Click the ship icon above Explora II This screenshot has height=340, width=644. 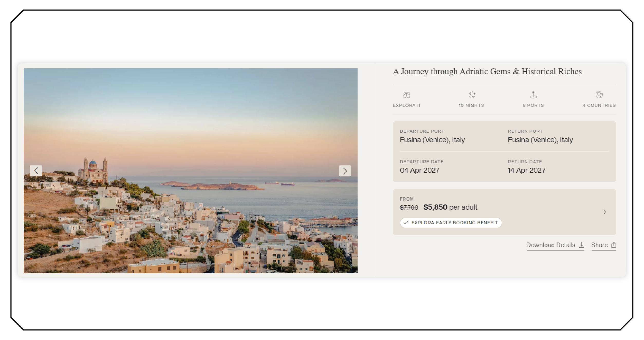pyautogui.click(x=406, y=95)
